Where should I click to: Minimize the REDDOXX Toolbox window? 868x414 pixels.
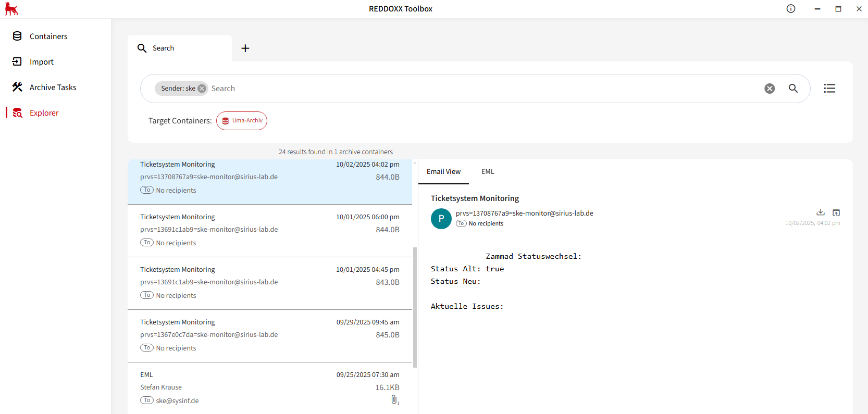coord(817,9)
